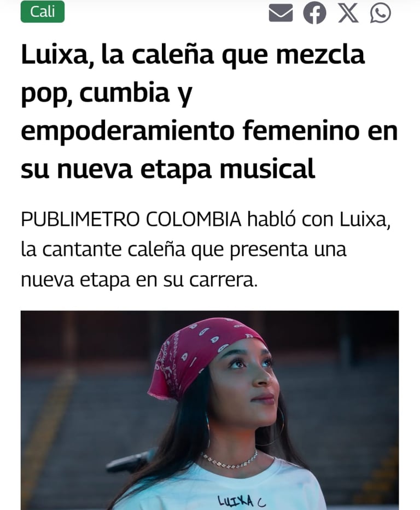Share the article on X
Viewport: 420px width, 510px height.
(348, 13)
